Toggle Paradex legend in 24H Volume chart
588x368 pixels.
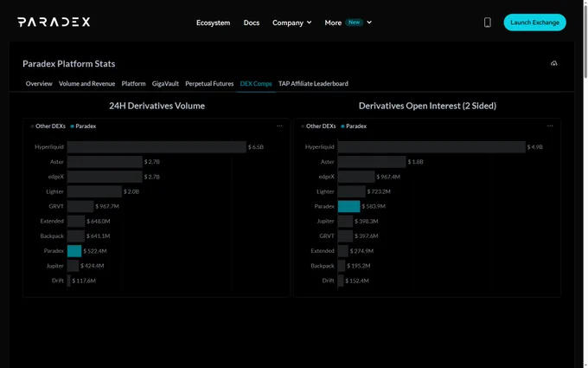[83, 126]
